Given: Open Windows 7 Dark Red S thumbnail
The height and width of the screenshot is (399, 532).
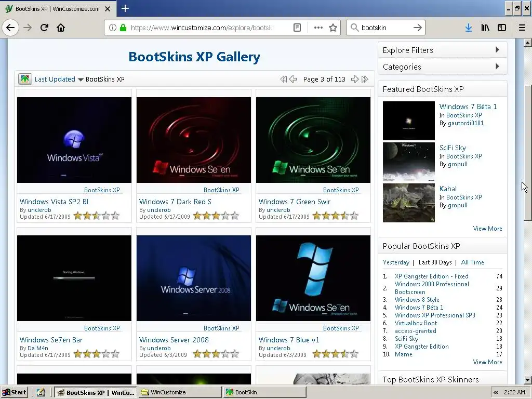Looking at the screenshot, I should [194, 140].
